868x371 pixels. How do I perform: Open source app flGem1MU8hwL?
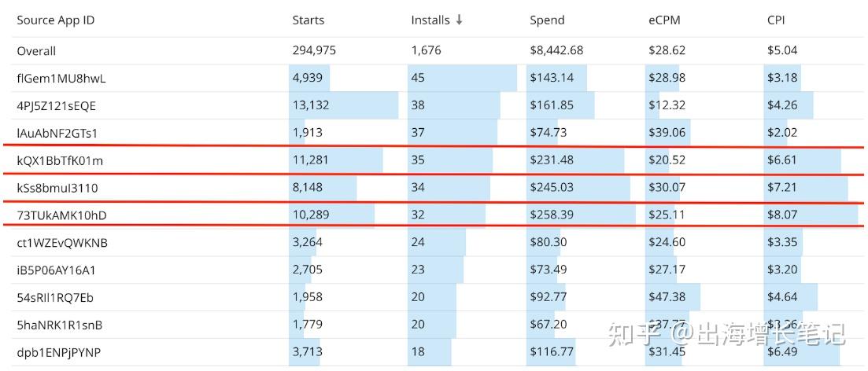[61, 78]
